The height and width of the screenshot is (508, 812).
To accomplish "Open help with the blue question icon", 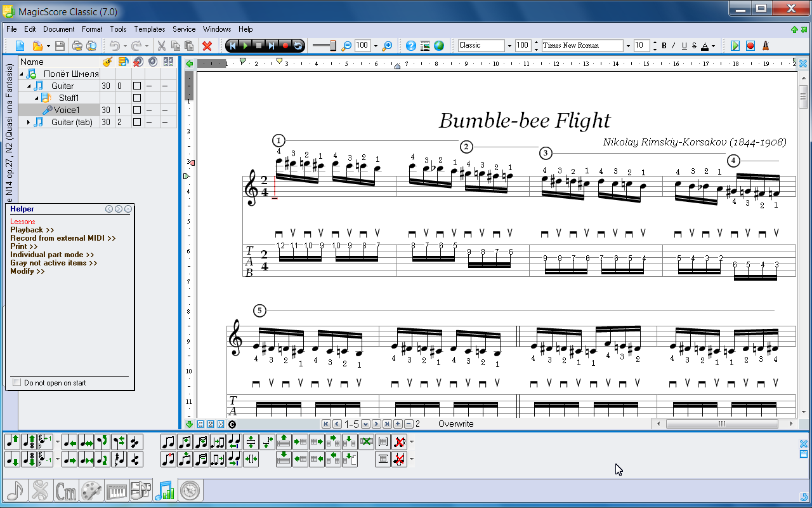I will coord(410,46).
